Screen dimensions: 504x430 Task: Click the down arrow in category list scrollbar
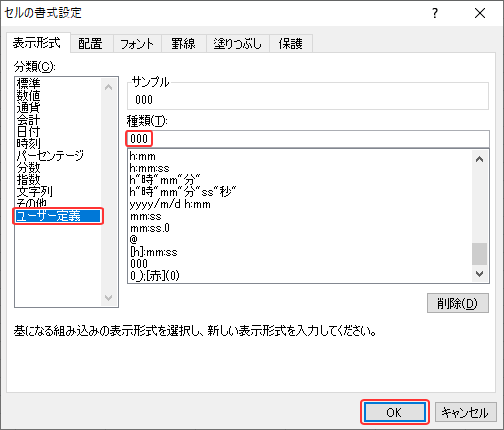tap(108, 297)
